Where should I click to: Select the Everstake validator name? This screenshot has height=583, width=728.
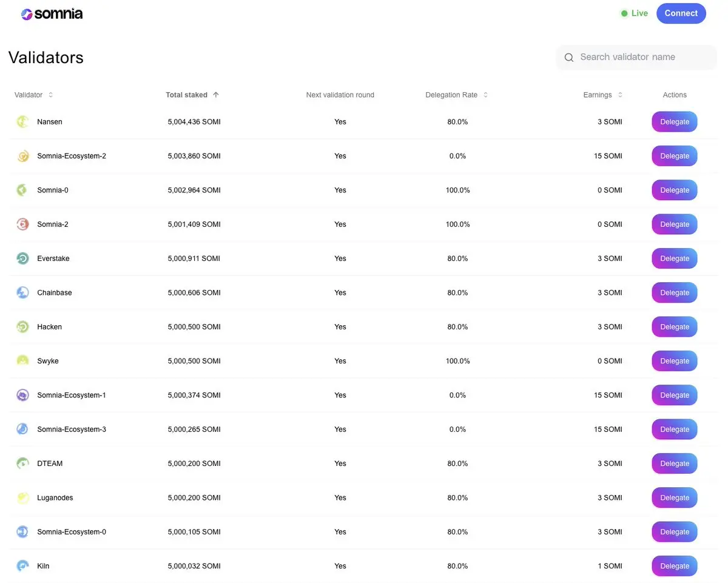pos(53,258)
